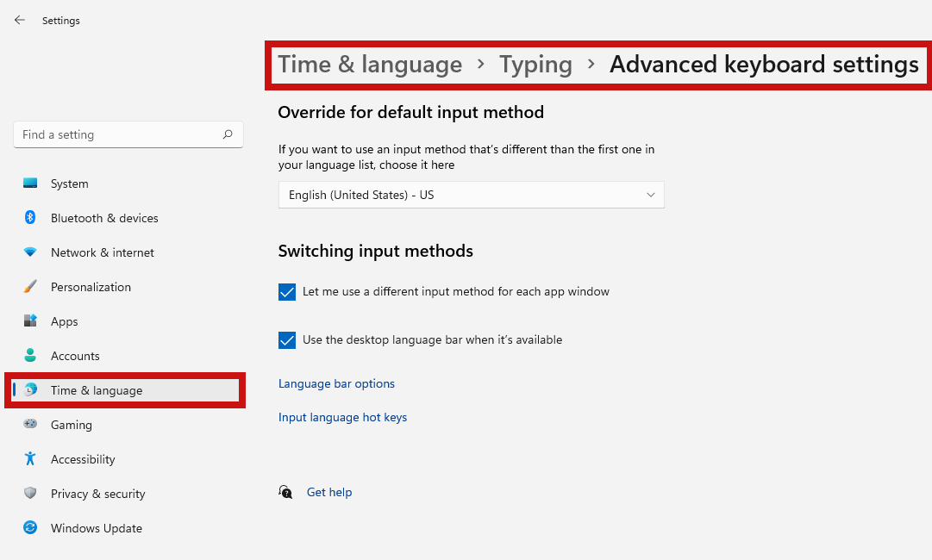Open Accessibility settings
Screen dimensions: 932x560
tap(30, 459)
